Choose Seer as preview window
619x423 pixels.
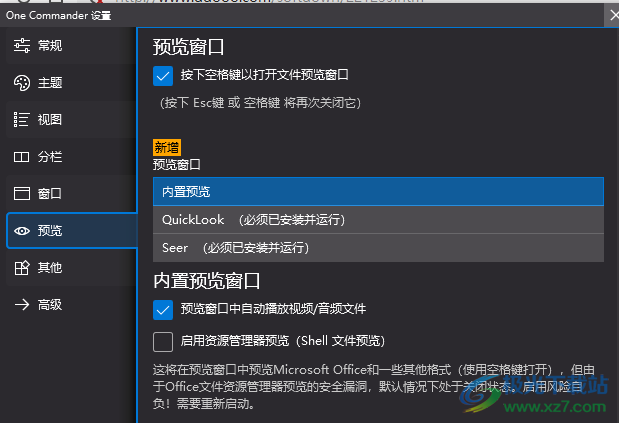tap(378, 248)
